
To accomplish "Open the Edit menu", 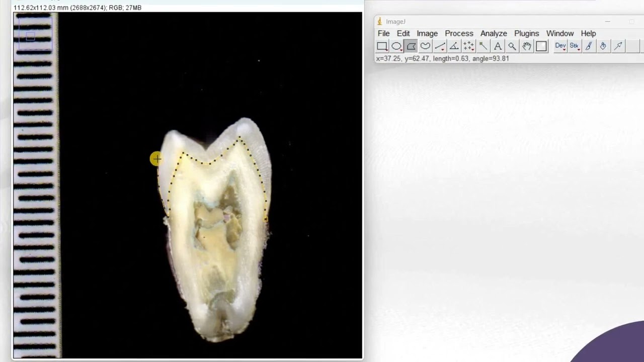I will click(403, 33).
